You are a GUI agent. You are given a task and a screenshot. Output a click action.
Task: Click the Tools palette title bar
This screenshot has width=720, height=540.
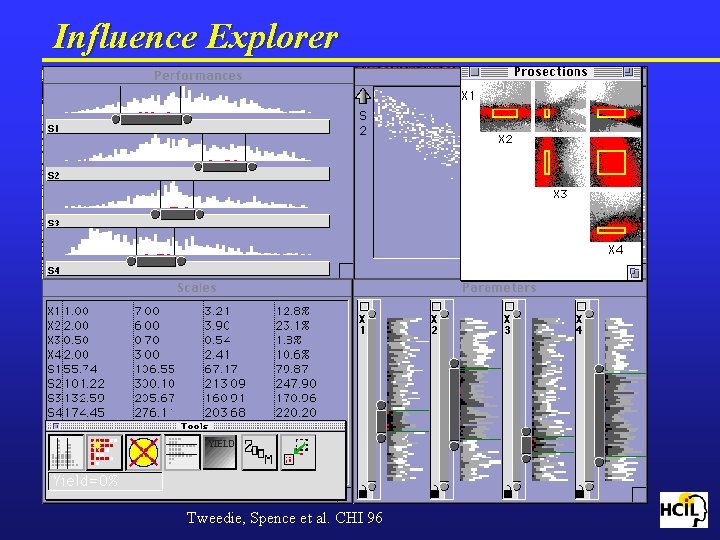coord(196,426)
